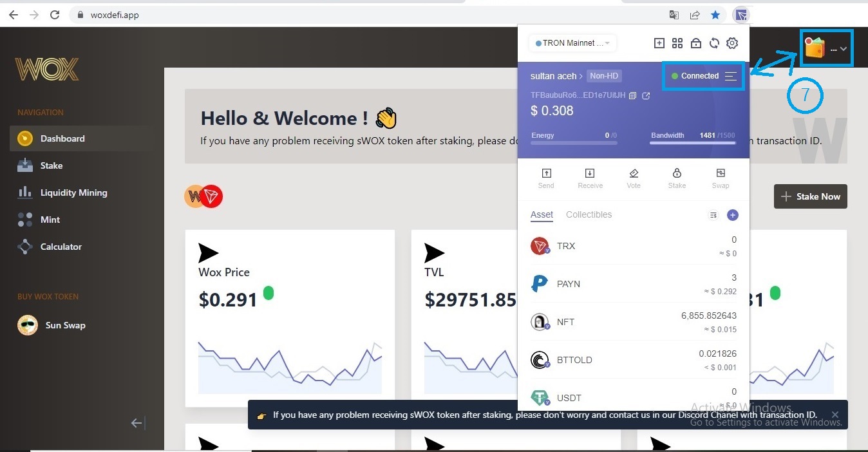Click the TVL value $29751.85

point(471,299)
